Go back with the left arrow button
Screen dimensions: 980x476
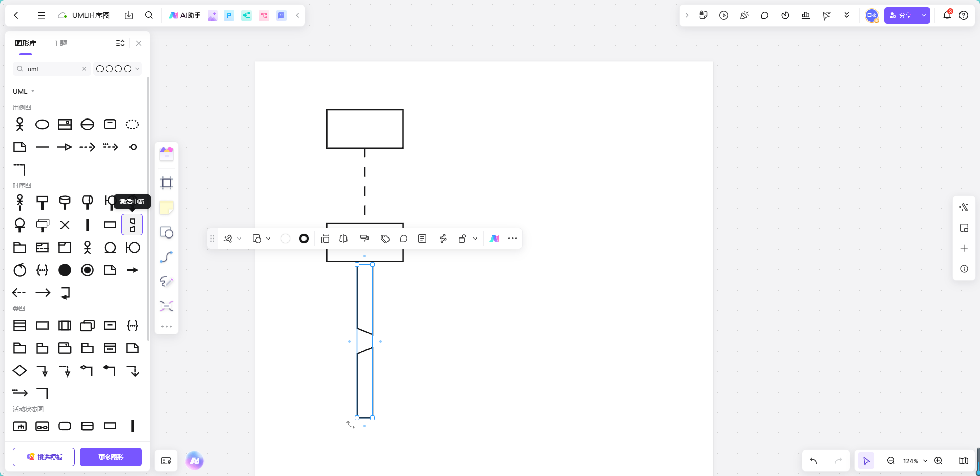click(16, 15)
